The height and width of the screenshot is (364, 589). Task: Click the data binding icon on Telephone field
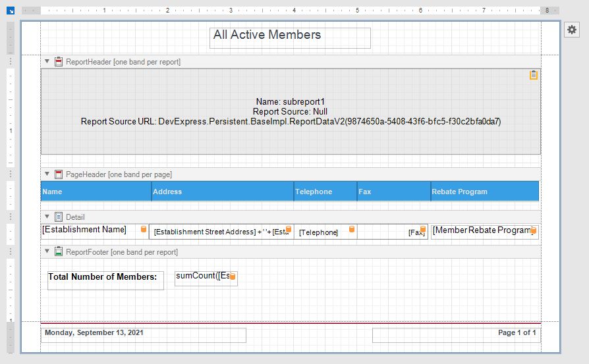(x=352, y=230)
